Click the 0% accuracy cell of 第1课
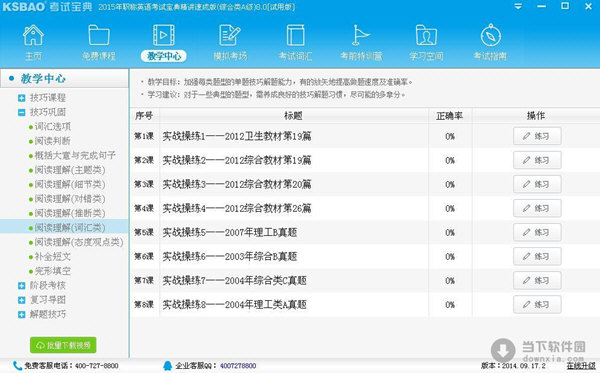The height and width of the screenshot is (373, 600). point(450,136)
